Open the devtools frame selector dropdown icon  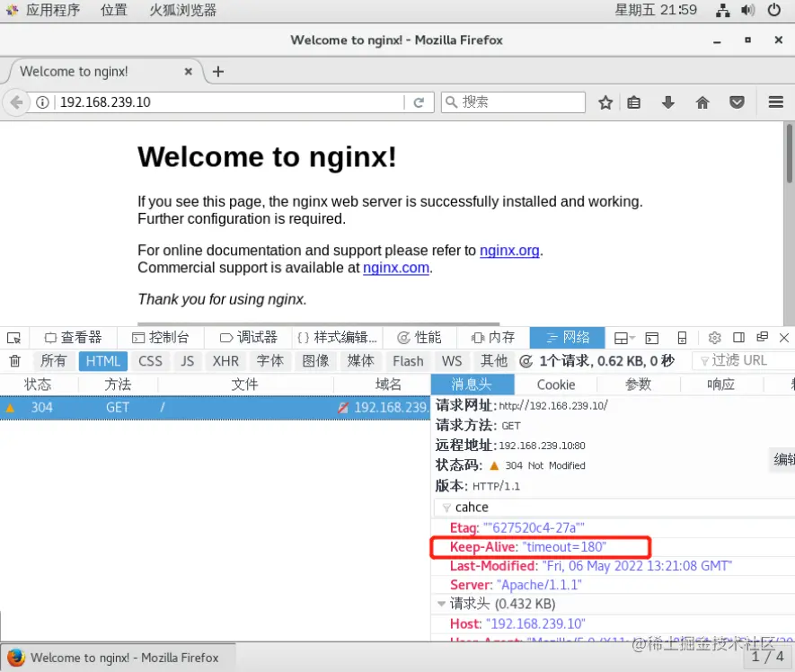pyautogui.click(x=624, y=338)
